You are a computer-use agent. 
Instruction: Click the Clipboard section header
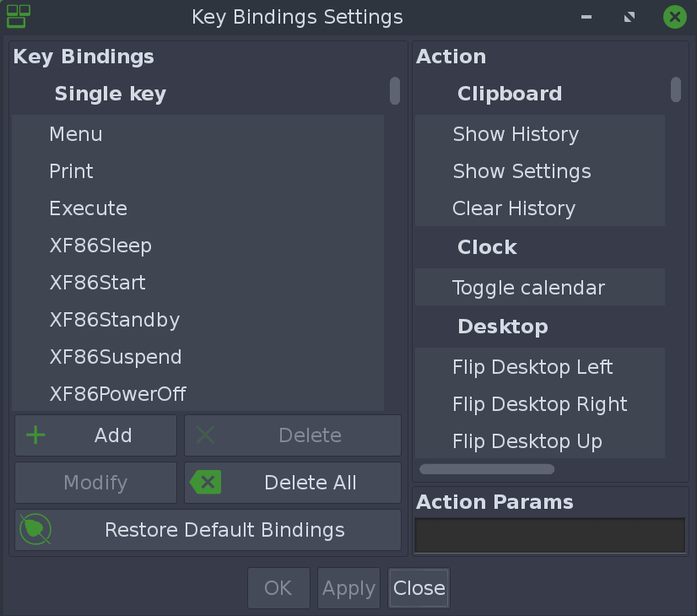click(x=509, y=94)
